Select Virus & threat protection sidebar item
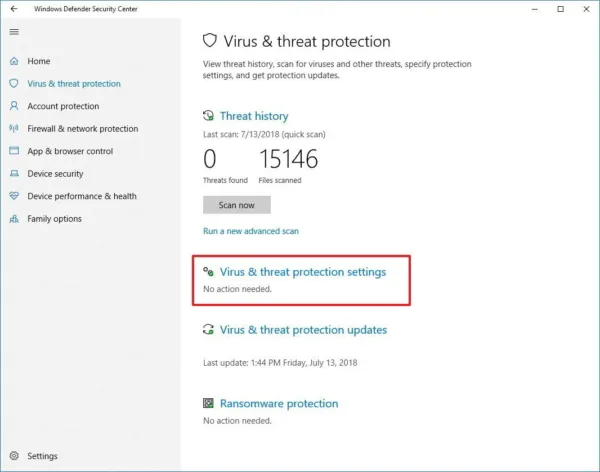This screenshot has height=472, width=600. (x=74, y=83)
